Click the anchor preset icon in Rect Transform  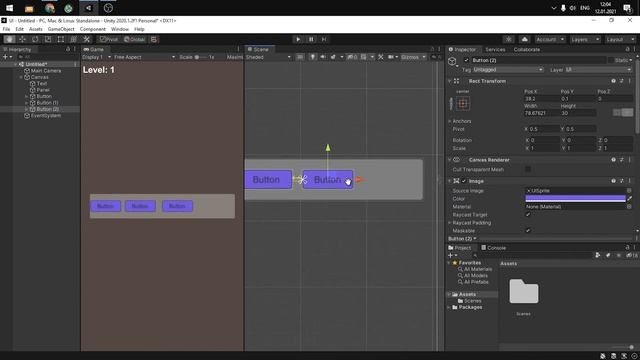coord(462,104)
